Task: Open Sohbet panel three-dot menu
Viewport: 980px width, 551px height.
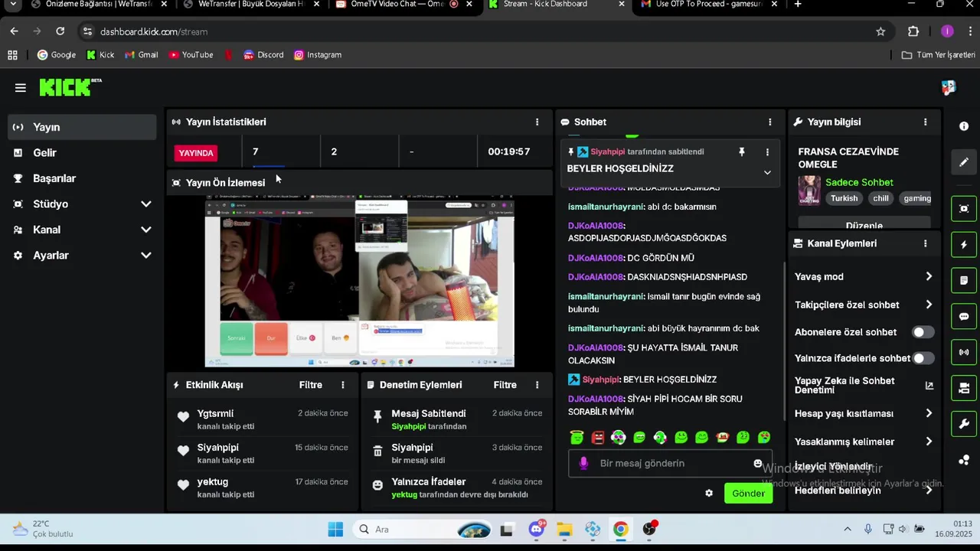Action: click(769, 122)
